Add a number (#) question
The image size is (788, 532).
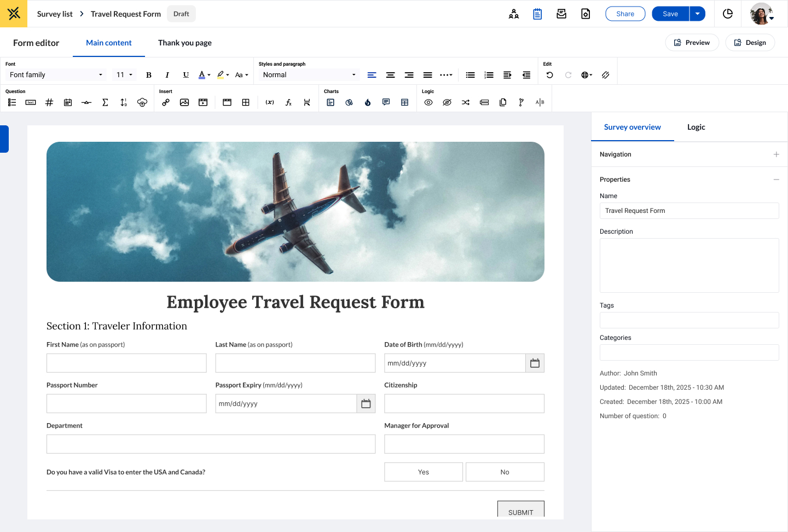[49, 102]
